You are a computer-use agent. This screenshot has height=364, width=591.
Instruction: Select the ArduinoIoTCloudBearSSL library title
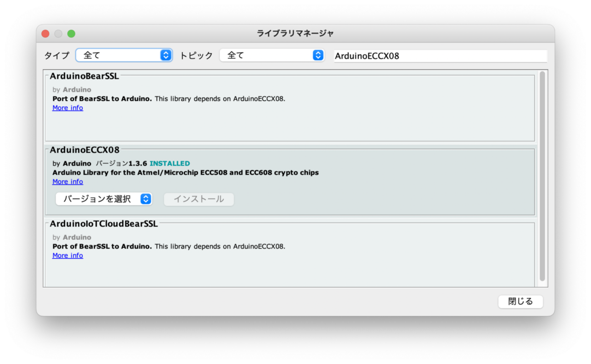tap(104, 224)
